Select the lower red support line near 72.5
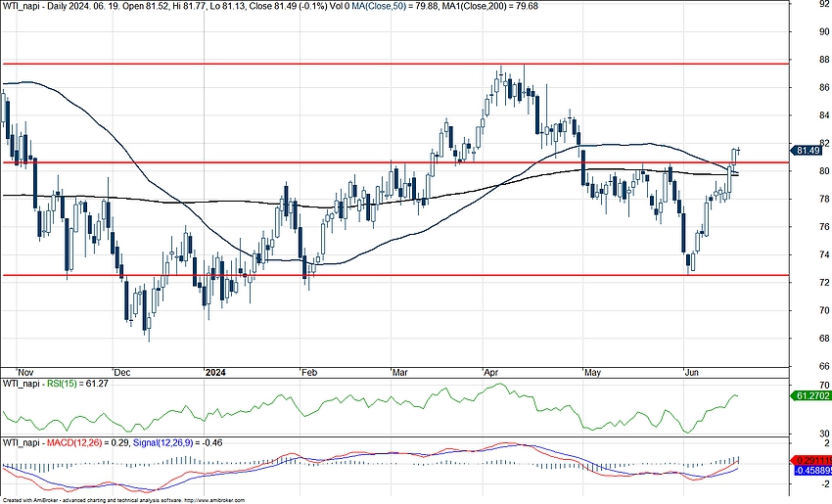The width and height of the screenshot is (832, 504). pyautogui.click(x=392, y=275)
